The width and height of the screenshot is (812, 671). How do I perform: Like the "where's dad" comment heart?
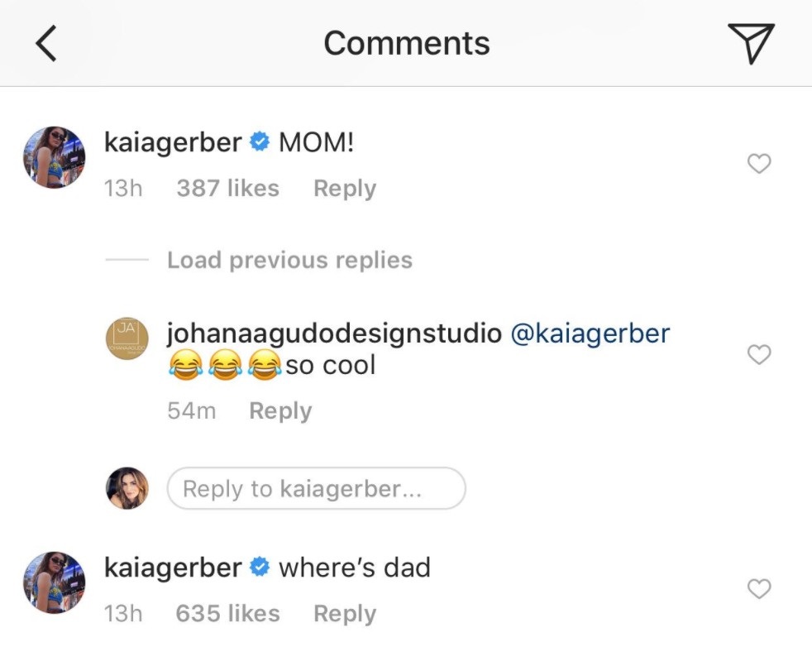point(759,589)
